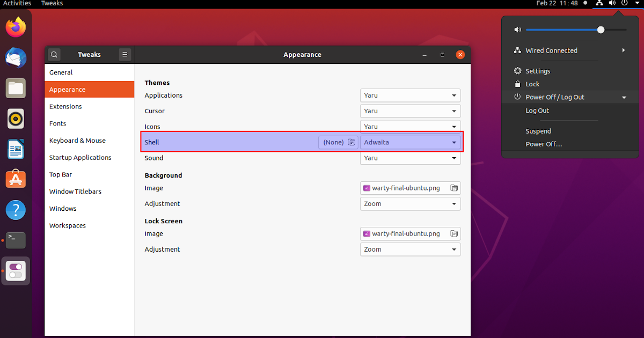Screen dimensions: 644x338
Task: Open the Top Bar section in Tweaks
Action: click(60, 174)
